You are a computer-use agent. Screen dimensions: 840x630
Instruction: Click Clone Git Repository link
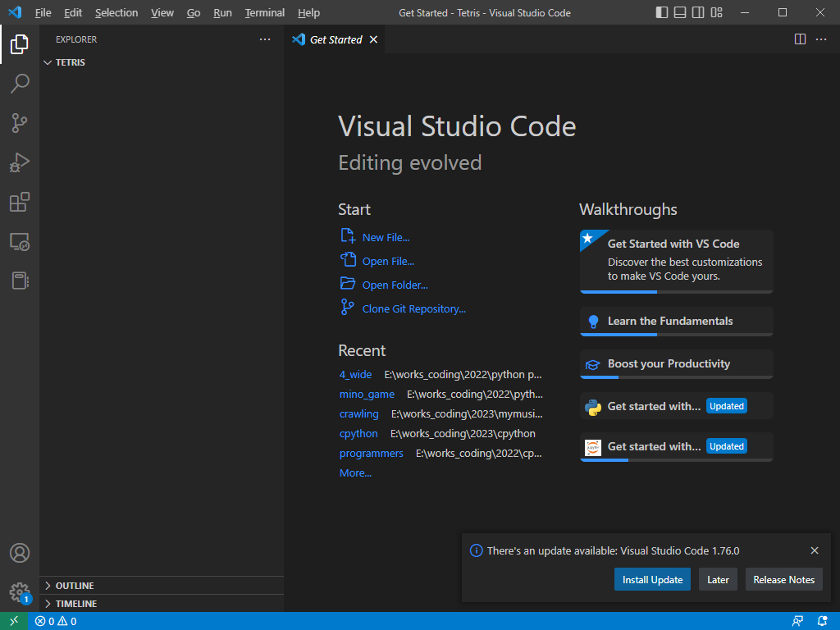(413, 308)
